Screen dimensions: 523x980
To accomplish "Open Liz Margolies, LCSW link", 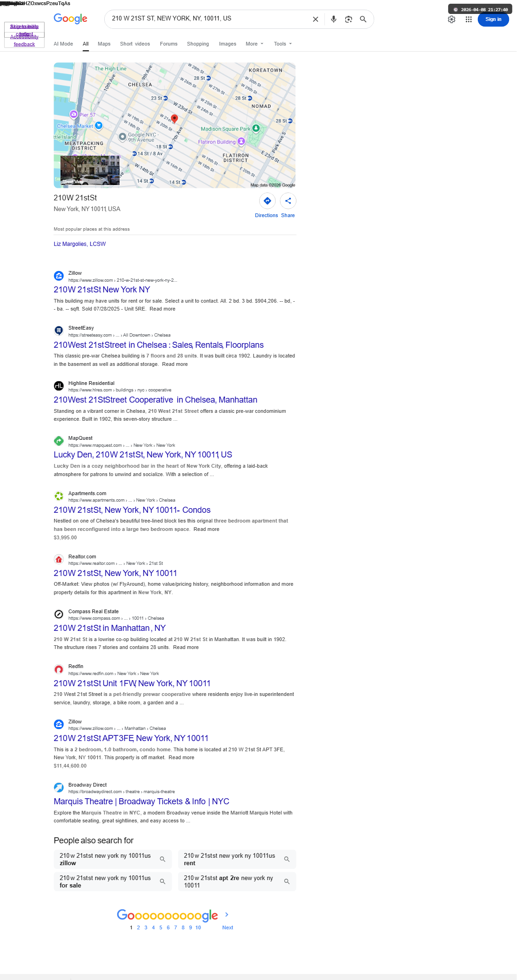I will tap(80, 244).
